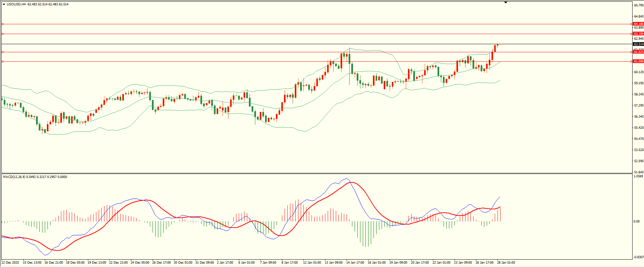Select left anchor square of 63.356 line
The height and width of the screenshot is (267, 644).
pos(3,34)
